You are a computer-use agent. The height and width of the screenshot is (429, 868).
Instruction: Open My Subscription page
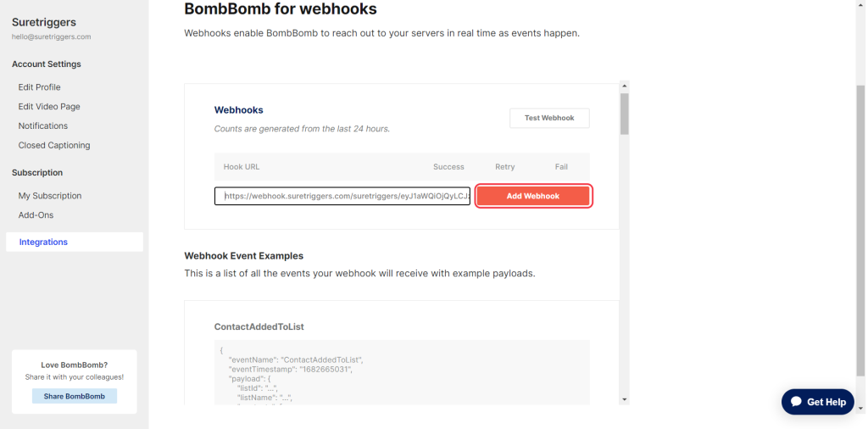coord(50,196)
